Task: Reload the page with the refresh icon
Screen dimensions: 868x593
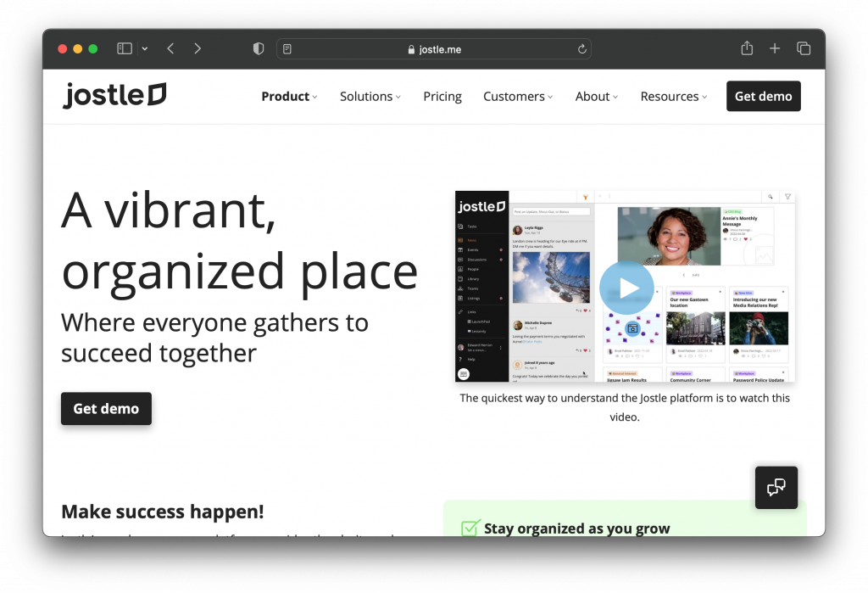Action: pos(581,49)
